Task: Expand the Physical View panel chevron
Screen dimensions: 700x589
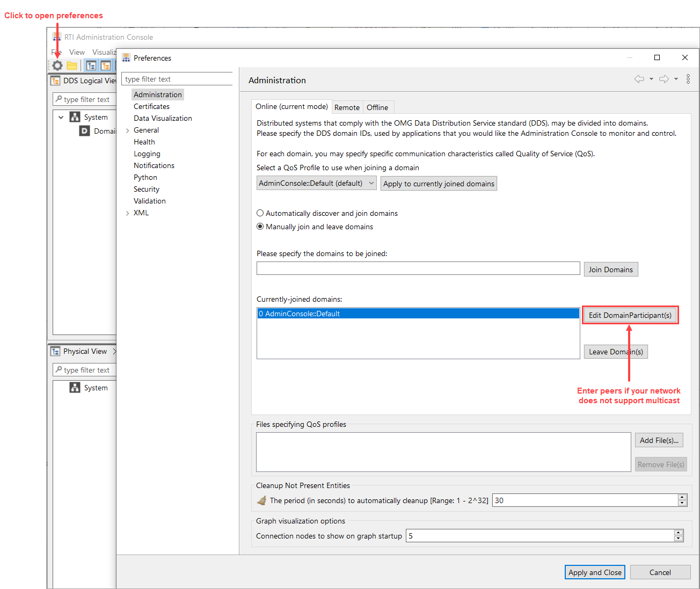Action: pos(114,351)
